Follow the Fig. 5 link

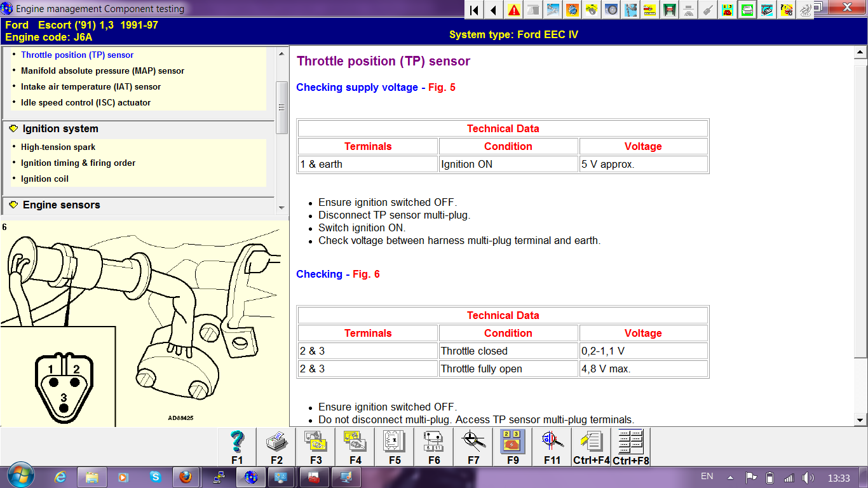pyautogui.click(x=442, y=88)
